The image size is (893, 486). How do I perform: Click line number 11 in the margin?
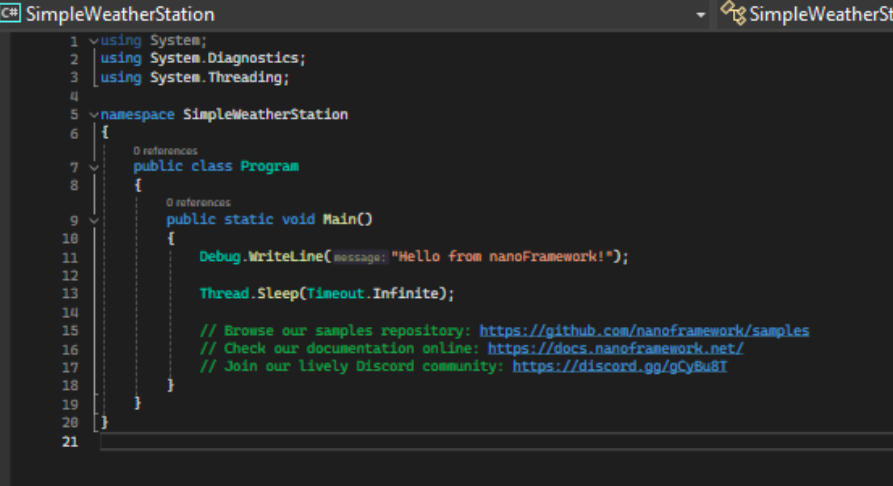click(70, 258)
